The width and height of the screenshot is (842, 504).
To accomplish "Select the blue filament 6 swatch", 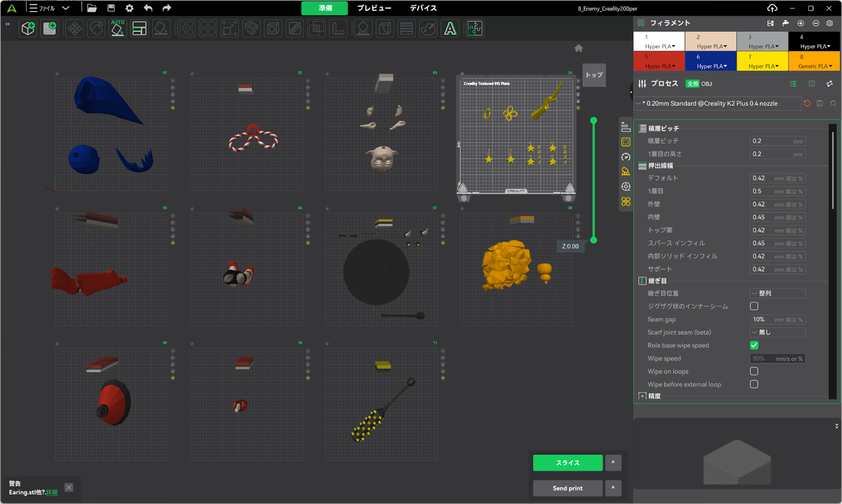I will click(710, 61).
